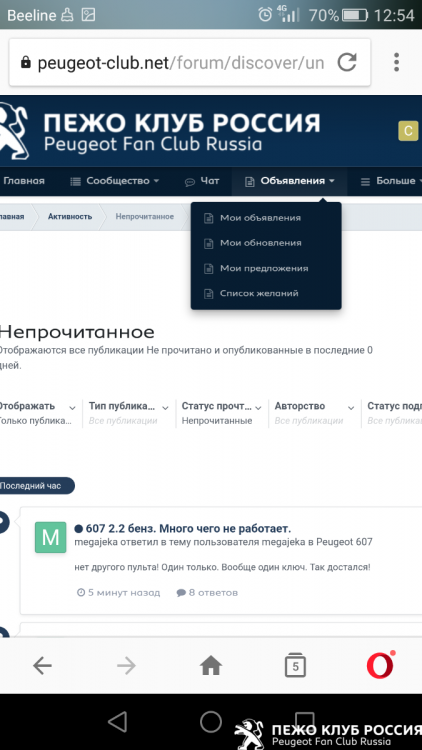Expand the Больше menu
422x750 pixels.
(391, 181)
